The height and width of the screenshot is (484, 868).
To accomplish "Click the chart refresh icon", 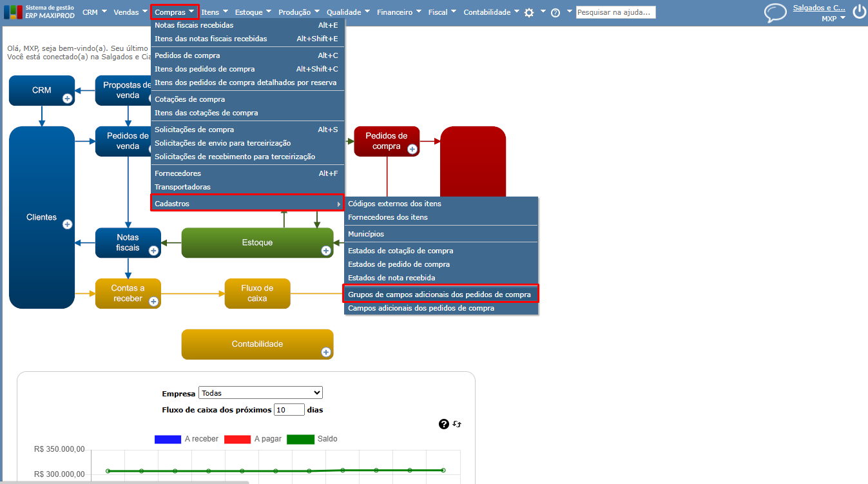I will [457, 424].
